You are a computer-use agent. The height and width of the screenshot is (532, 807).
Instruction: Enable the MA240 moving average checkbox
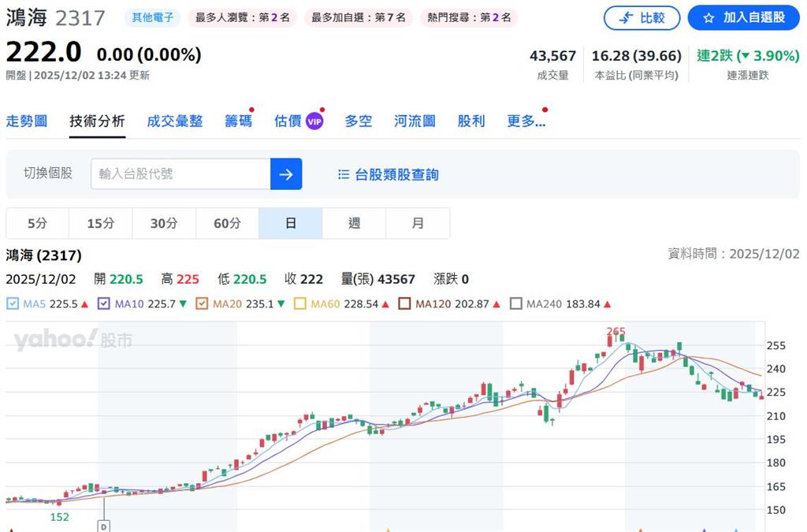pos(517,303)
